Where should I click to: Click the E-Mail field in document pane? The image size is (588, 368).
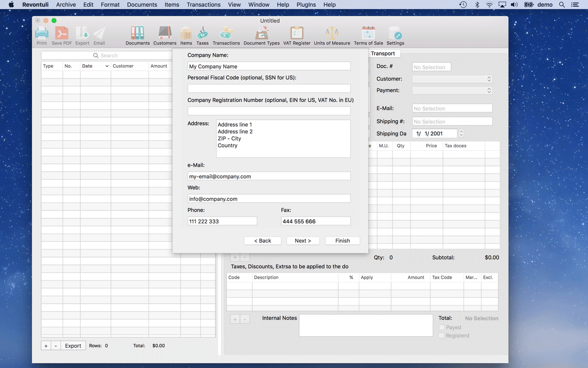[452, 108]
